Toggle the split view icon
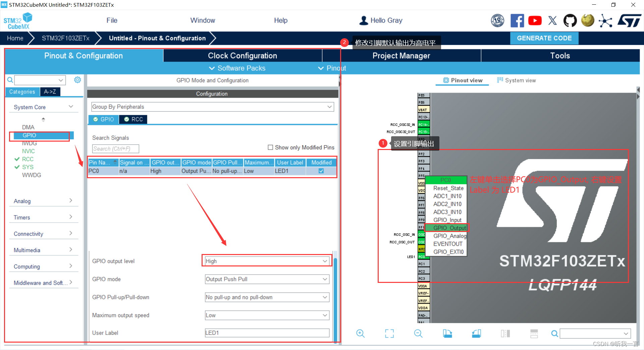This screenshot has width=644, height=350. click(x=505, y=333)
